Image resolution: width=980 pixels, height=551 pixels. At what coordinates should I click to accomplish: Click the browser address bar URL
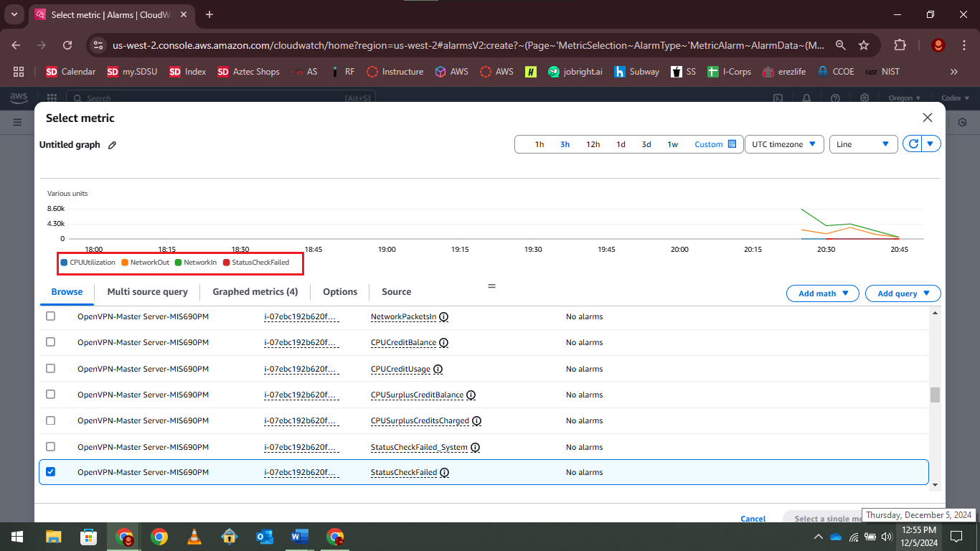(x=468, y=45)
